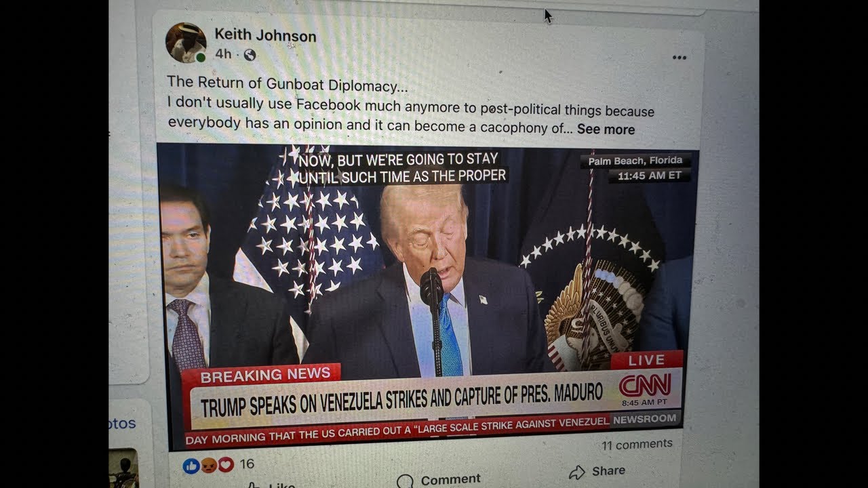Click the angry face reaction icon
Viewport: 868px width, 488px height.
(210, 465)
